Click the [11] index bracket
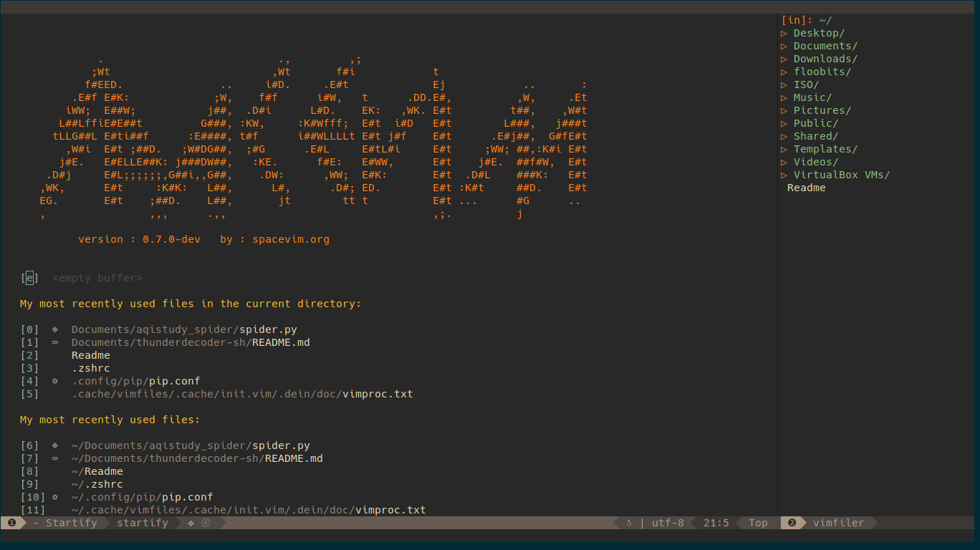The image size is (980, 550). (33, 510)
